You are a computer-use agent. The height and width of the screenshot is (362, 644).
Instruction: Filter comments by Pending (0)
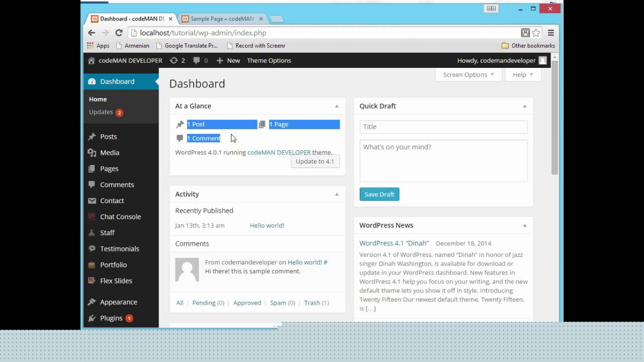click(208, 303)
